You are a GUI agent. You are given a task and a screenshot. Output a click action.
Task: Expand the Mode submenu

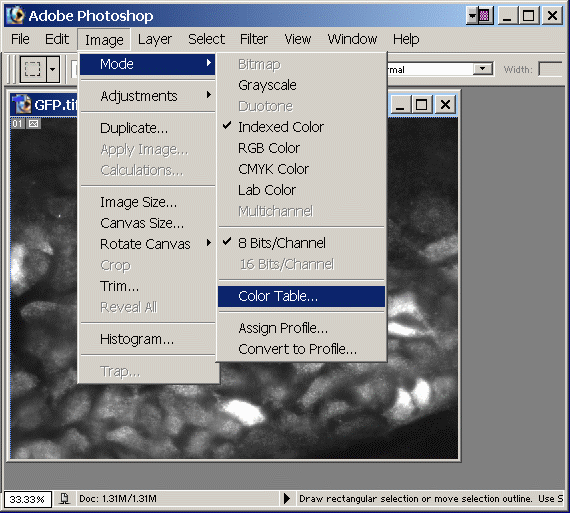tap(148, 64)
